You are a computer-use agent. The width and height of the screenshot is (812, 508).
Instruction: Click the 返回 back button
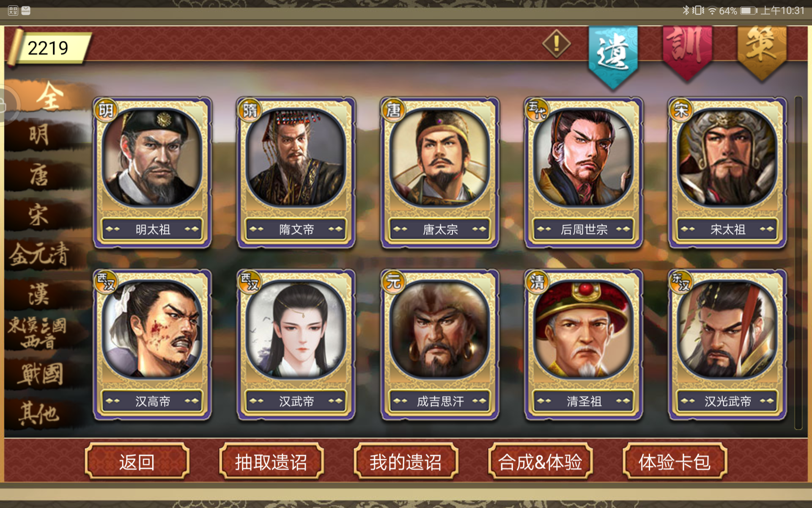pos(137,461)
